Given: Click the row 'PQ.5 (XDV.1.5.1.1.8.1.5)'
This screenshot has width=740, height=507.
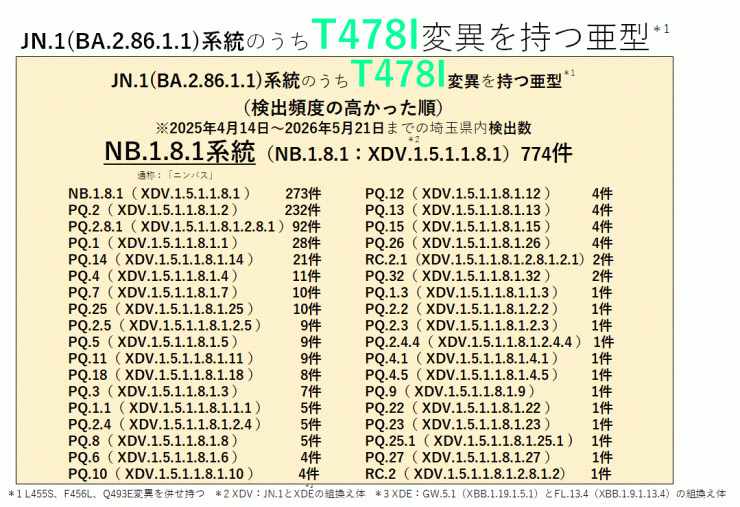Looking at the screenshot, I should tap(194, 342).
